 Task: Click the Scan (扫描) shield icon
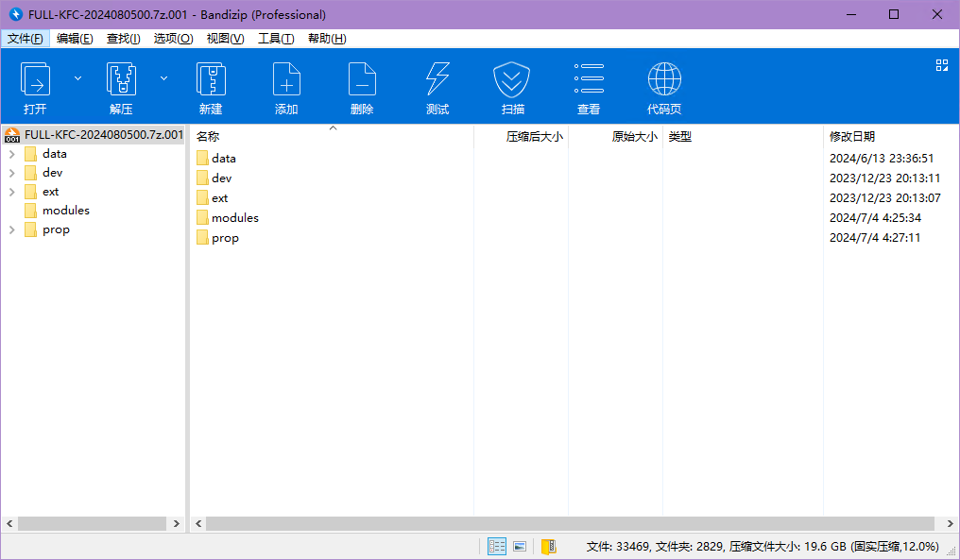point(512,81)
